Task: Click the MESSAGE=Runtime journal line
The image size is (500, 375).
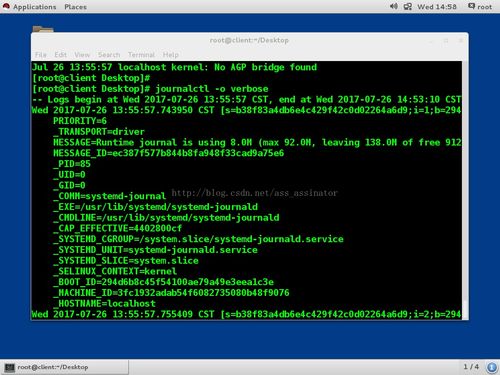Action: click(x=257, y=142)
